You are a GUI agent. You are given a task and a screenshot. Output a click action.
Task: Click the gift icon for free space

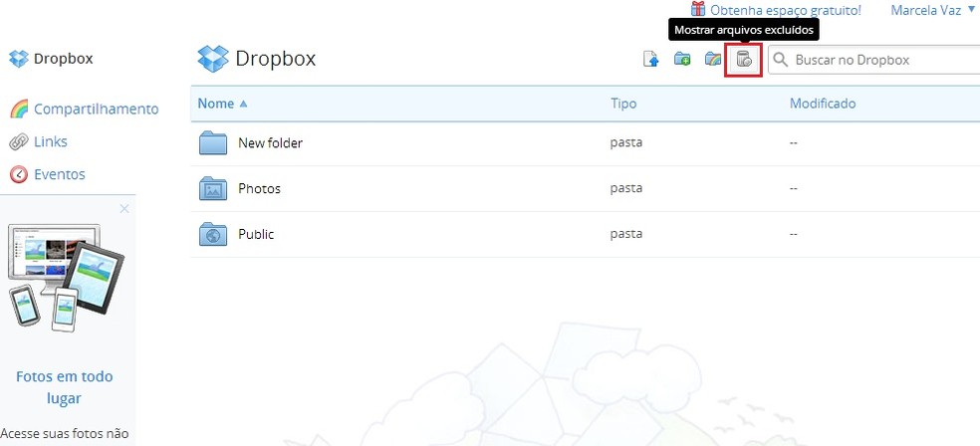pyautogui.click(x=698, y=9)
